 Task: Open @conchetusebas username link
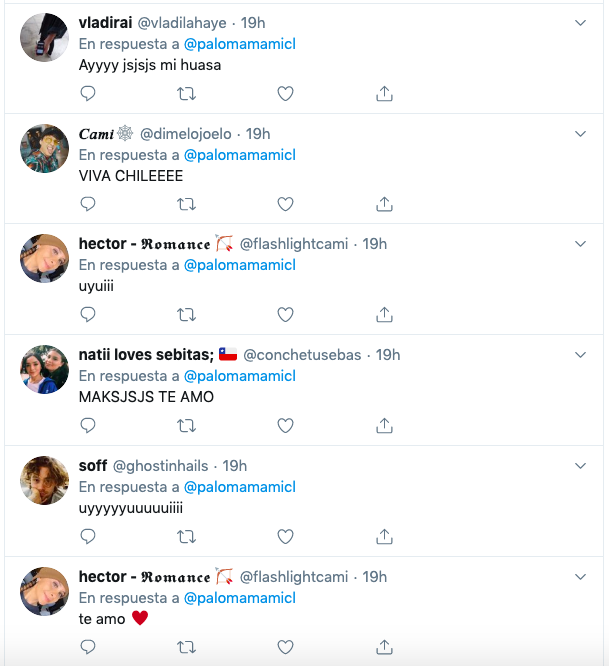(x=302, y=355)
